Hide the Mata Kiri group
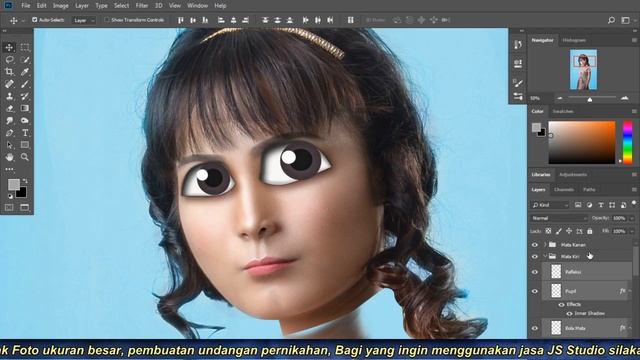Image resolution: width=640 pixels, height=360 pixels. [x=535, y=257]
